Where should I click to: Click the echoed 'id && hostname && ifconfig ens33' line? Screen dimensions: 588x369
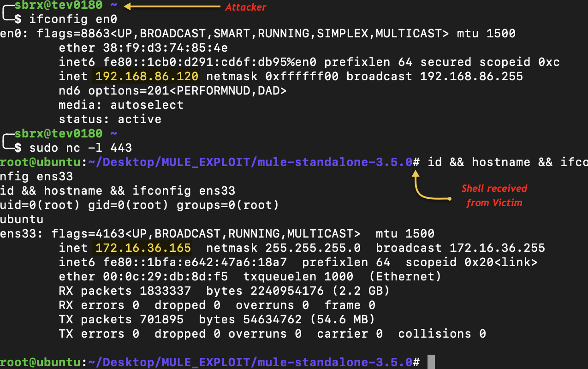(x=118, y=190)
